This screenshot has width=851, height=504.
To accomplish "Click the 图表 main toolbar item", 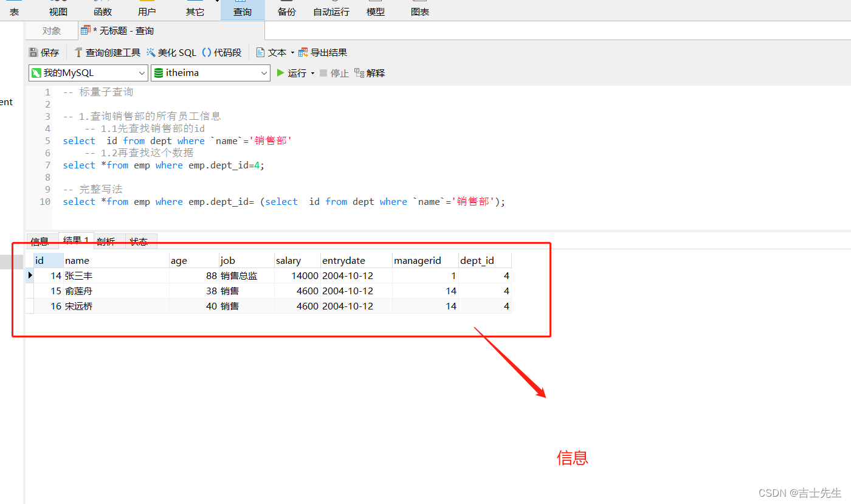I will click(x=420, y=9).
